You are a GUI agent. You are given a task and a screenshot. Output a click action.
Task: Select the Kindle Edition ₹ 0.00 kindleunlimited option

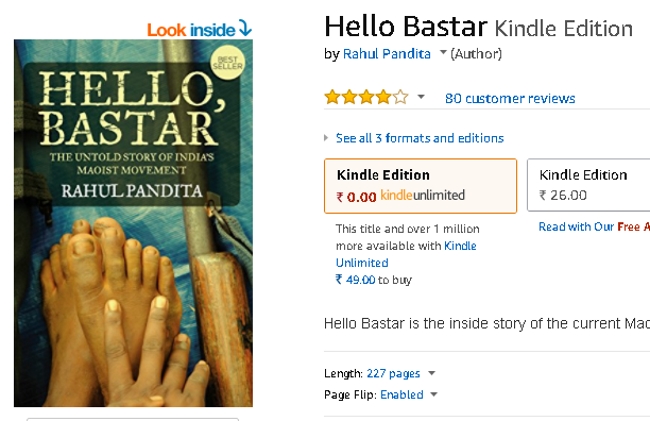point(420,185)
